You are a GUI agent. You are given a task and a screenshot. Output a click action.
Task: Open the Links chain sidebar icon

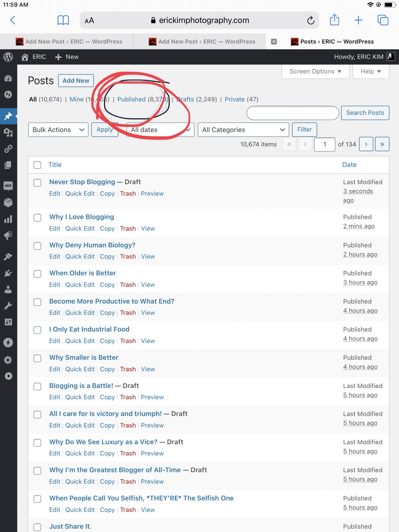pyautogui.click(x=8, y=149)
